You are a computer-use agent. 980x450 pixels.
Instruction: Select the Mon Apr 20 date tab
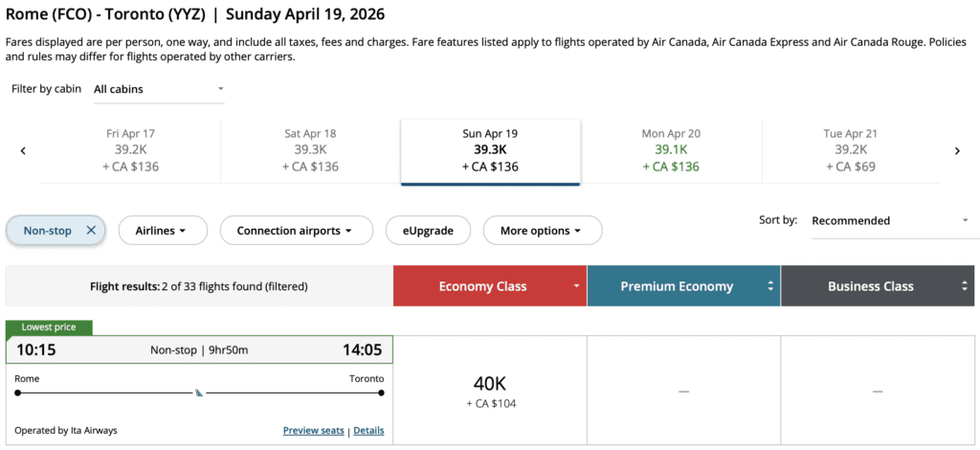click(x=671, y=150)
